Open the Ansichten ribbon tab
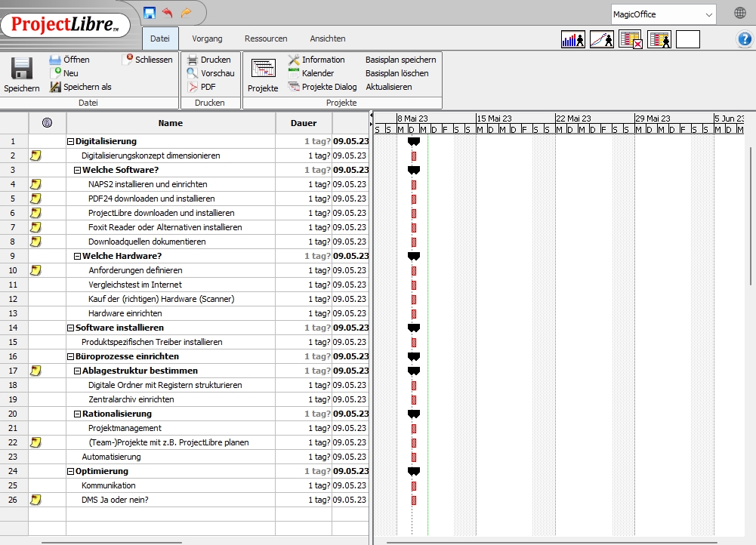Screen dimensions: 756x545 (327, 38)
